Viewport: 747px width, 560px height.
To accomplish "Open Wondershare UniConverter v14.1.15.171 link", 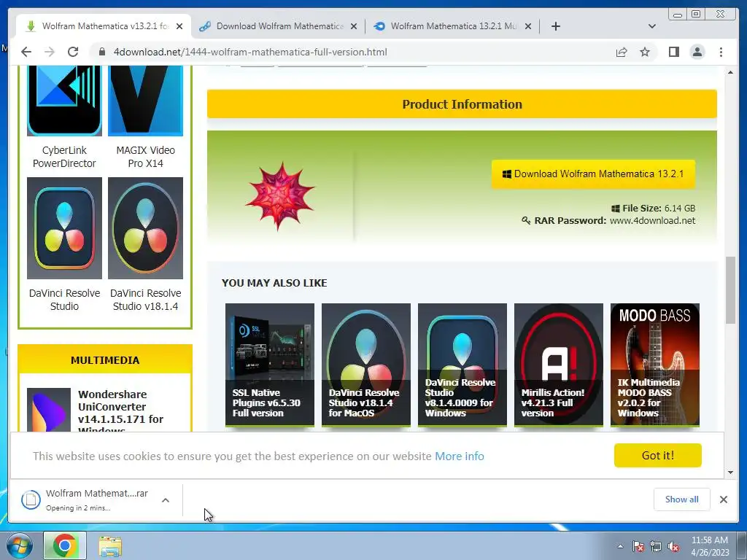I will pyautogui.click(x=120, y=412).
